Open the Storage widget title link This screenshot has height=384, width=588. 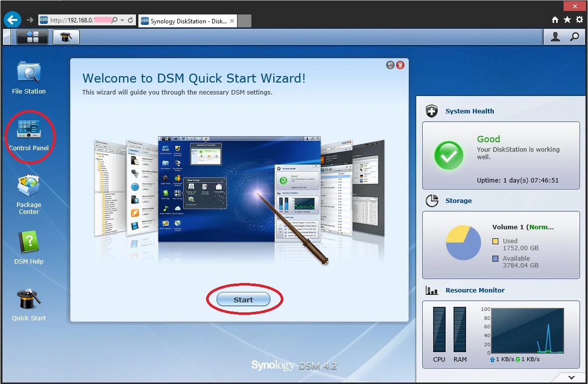coord(459,200)
